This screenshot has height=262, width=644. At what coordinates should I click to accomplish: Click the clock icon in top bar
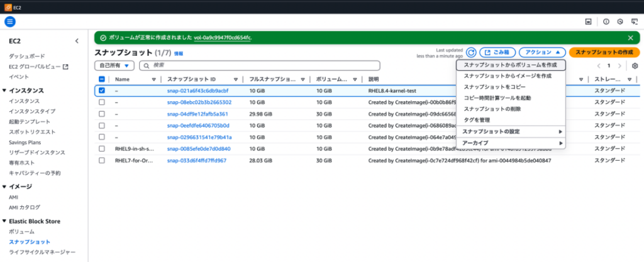pos(620,21)
